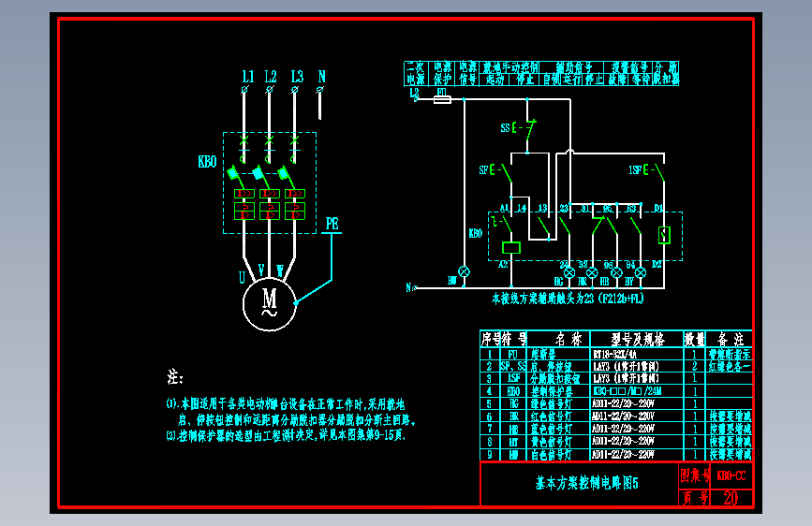The image size is (812, 526).
Task: Select 红色信号灯 name cell in row 6
Action: (x=551, y=416)
